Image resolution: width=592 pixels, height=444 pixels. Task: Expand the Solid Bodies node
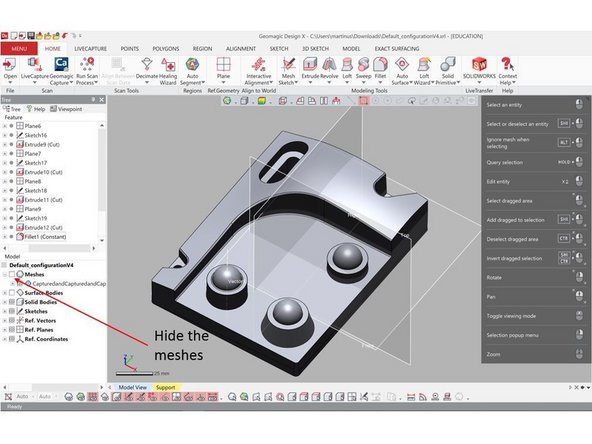pos(5,302)
